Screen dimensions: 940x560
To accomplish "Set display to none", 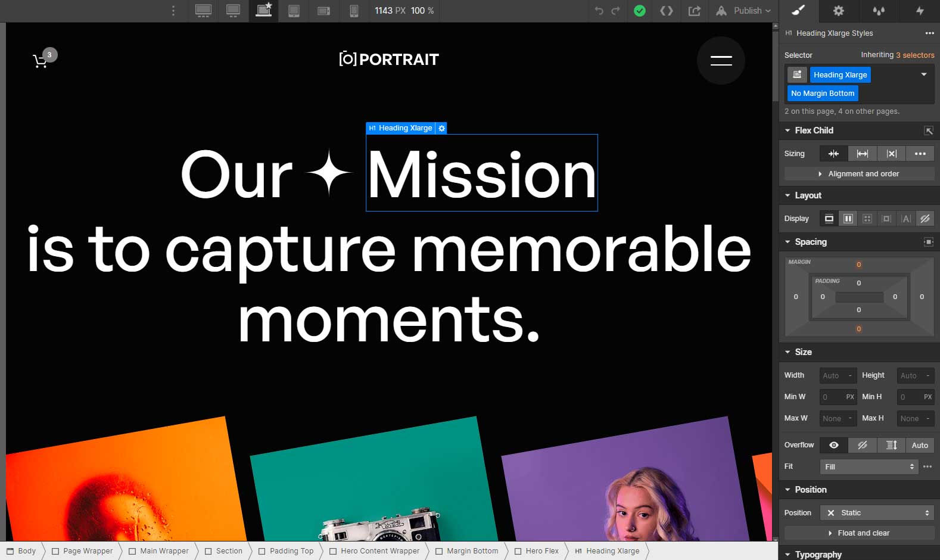I will 925,219.
